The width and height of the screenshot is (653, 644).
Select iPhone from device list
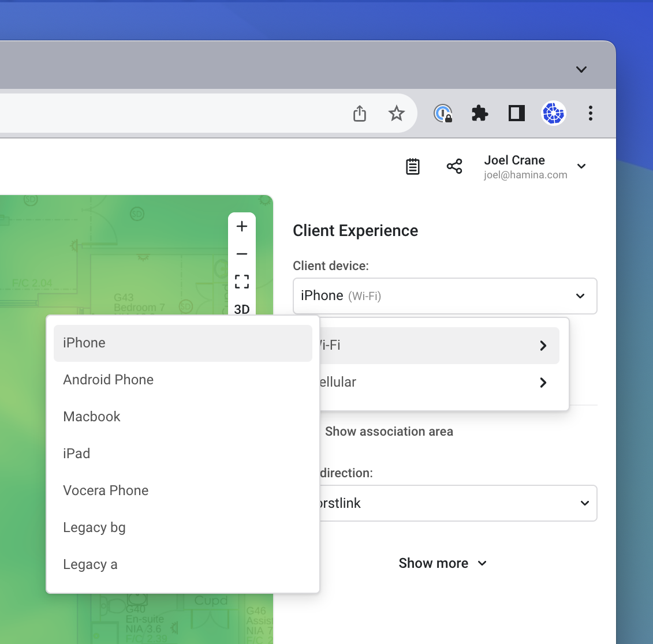(x=183, y=343)
